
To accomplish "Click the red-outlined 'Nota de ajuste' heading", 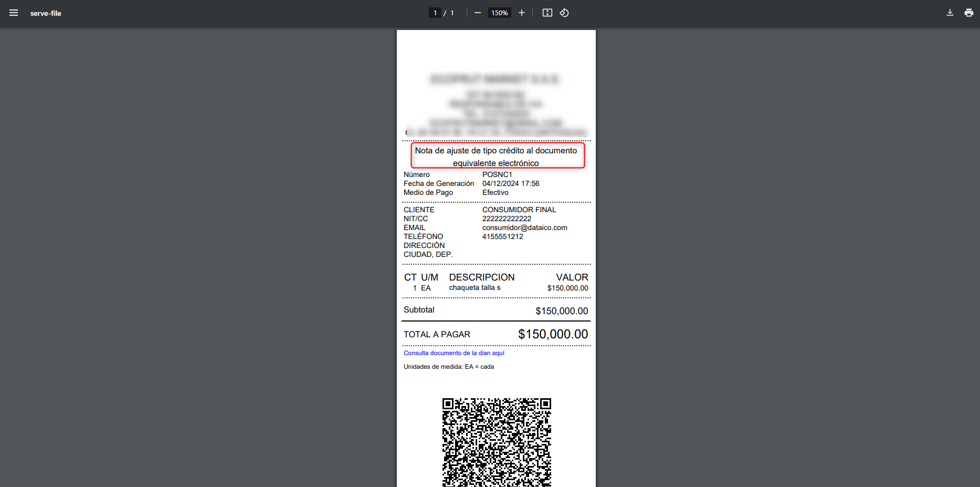I will coord(496,156).
